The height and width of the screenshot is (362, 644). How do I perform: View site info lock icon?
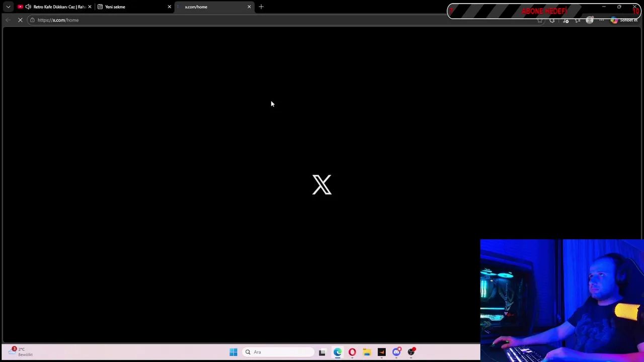pyautogui.click(x=32, y=20)
